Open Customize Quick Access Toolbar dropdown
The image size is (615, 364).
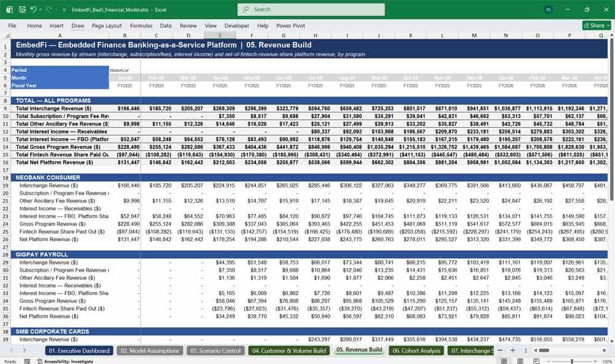(64, 10)
